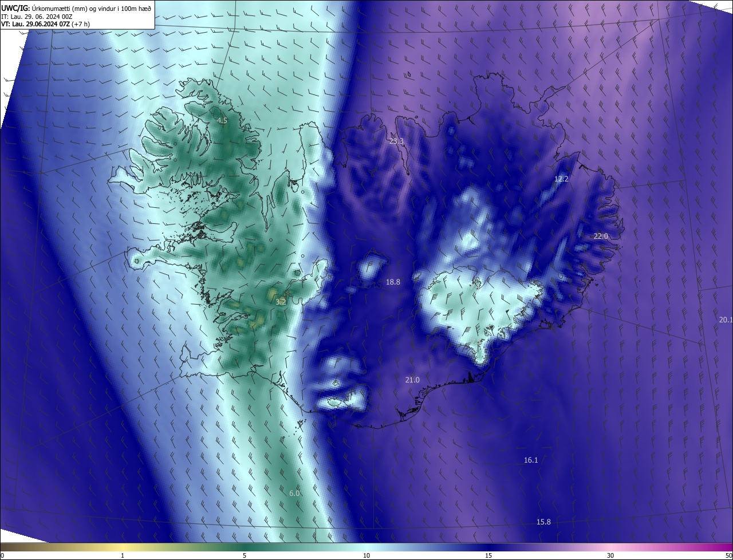Image resolution: width=733 pixels, height=560 pixels.
Task: Click the 20.1 value on the map
Action: pyautogui.click(x=726, y=320)
